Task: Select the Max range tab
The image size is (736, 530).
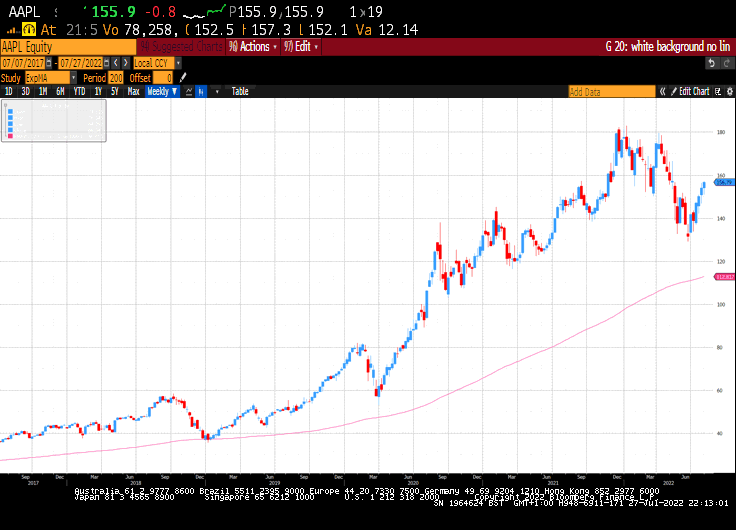Action: [134, 92]
